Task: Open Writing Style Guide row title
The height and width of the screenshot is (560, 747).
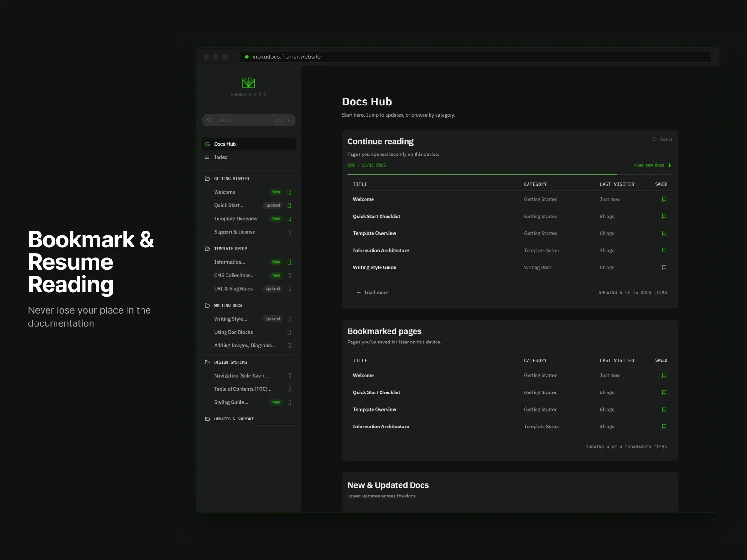Action: pos(374,267)
